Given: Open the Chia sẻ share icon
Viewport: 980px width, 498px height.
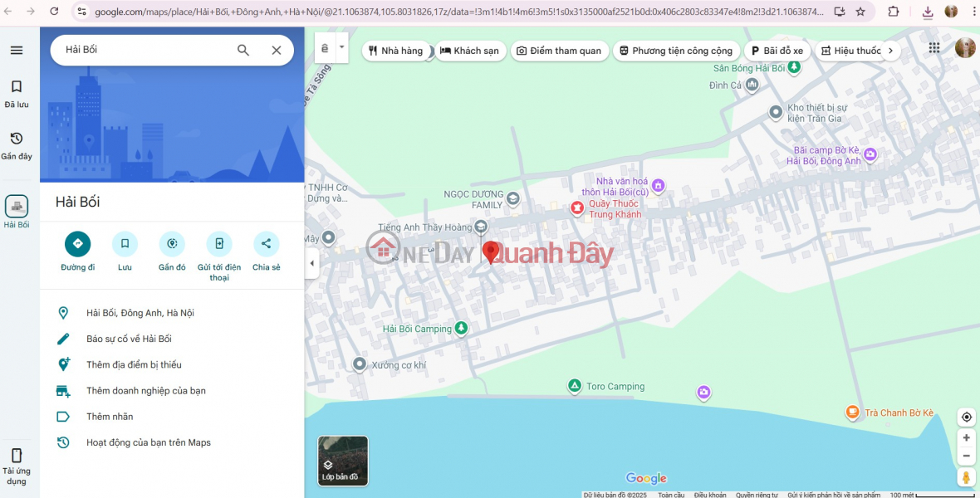Looking at the screenshot, I should tap(266, 244).
